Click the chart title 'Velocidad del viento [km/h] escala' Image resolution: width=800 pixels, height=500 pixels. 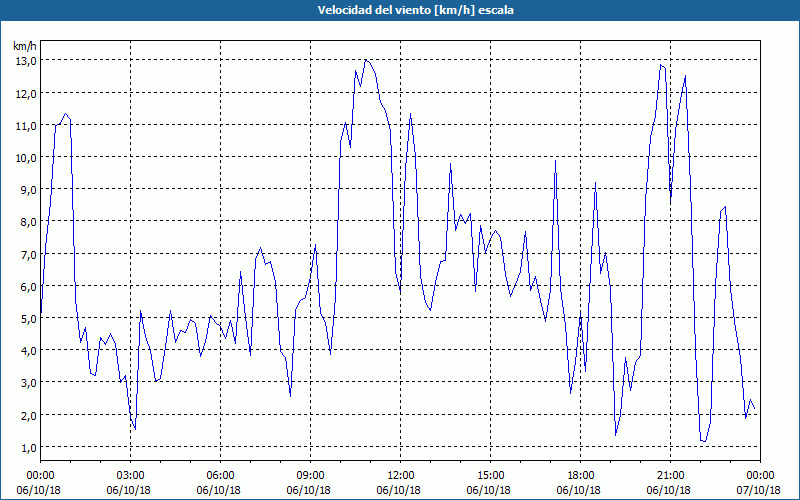pos(415,10)
